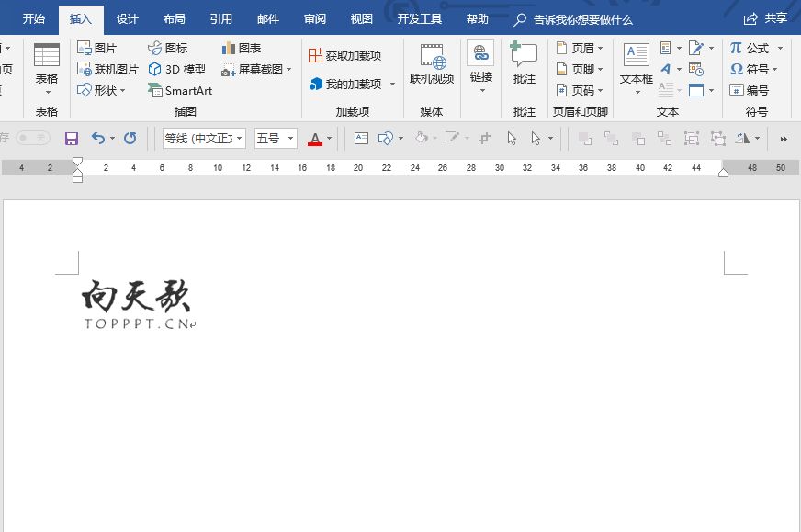
Task: Open the document parts (文档部件) icon
Action: click(666, 48)
